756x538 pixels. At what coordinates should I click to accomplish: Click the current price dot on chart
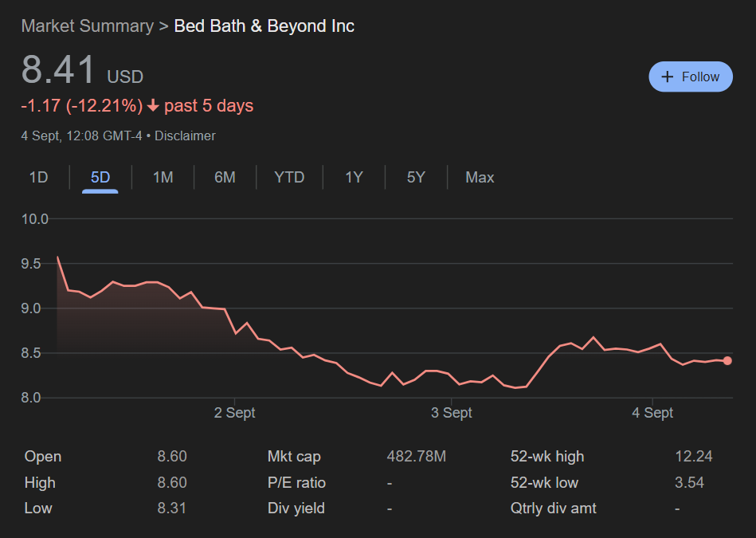[x=727, y=361]
